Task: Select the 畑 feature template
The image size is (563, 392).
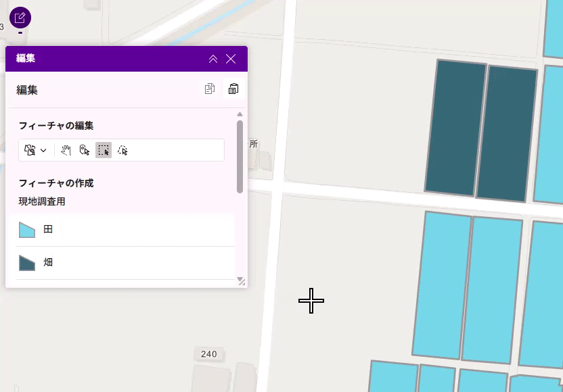Action: coord(122,262)
